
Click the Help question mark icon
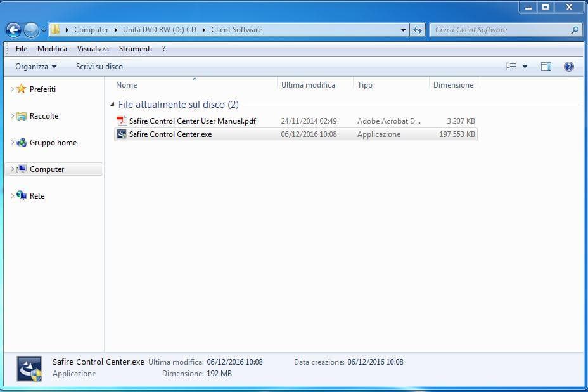[568, 67]
